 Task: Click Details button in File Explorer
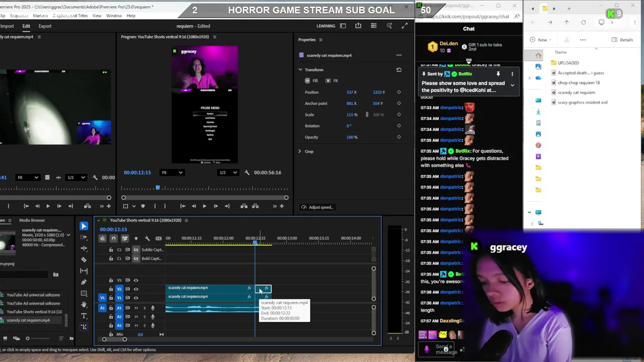622,40
